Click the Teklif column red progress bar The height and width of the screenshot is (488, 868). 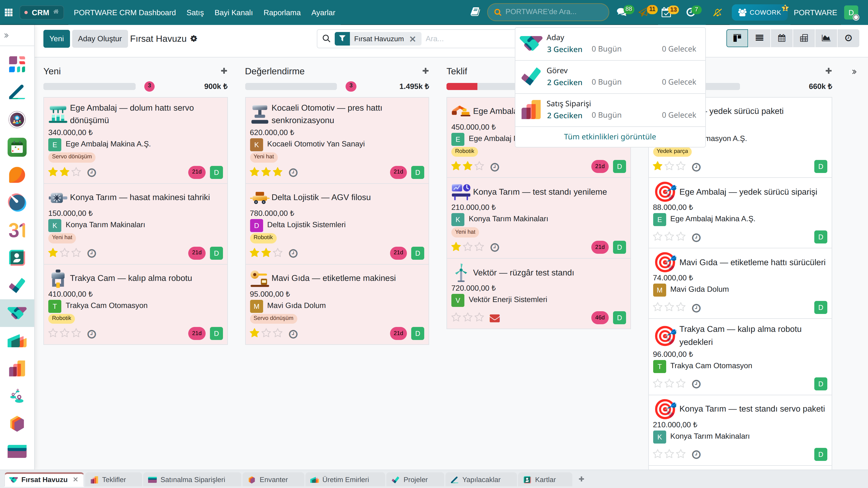tap(462, 86)
